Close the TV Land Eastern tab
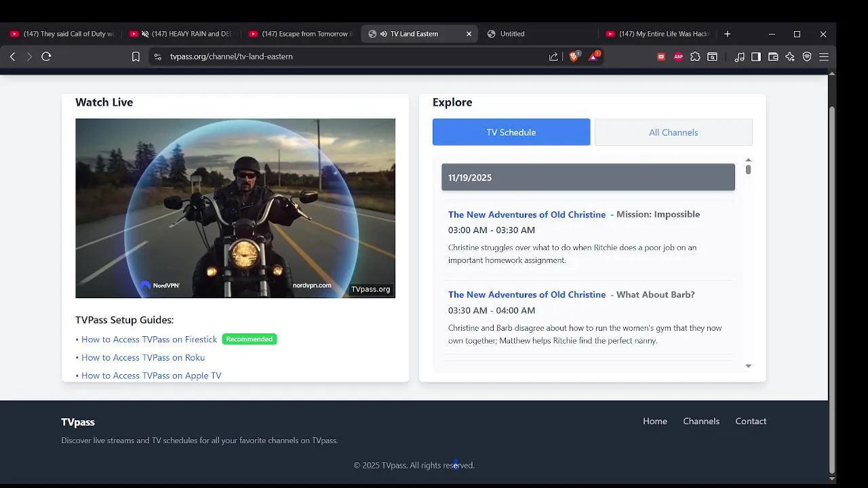 click(x=469, y=34)
